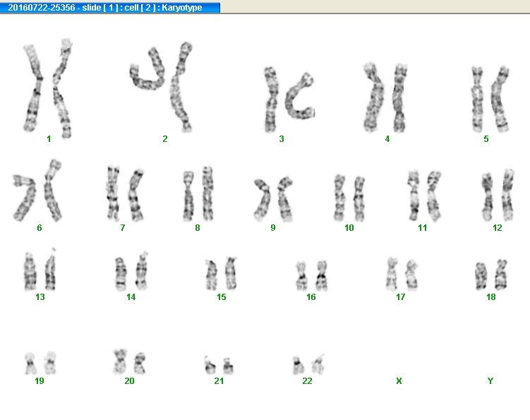Click the green label "3"
530x420 pixels.
tap(282, 139)
